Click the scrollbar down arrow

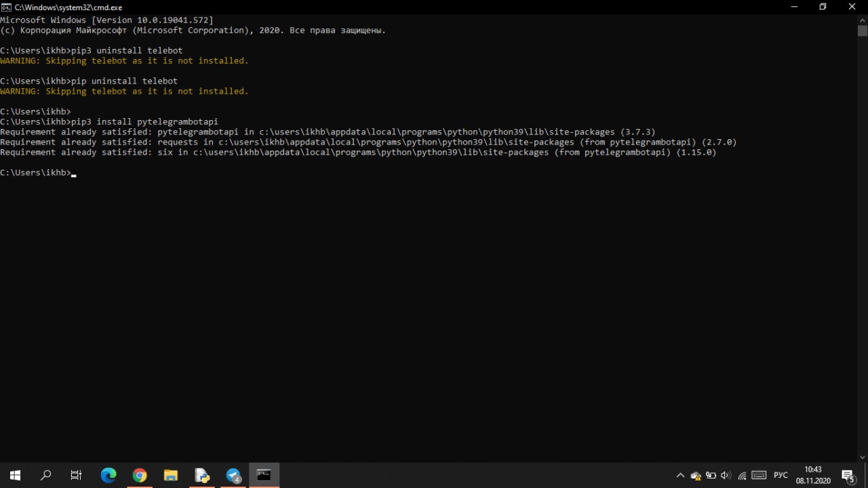[x=862, y=457]
